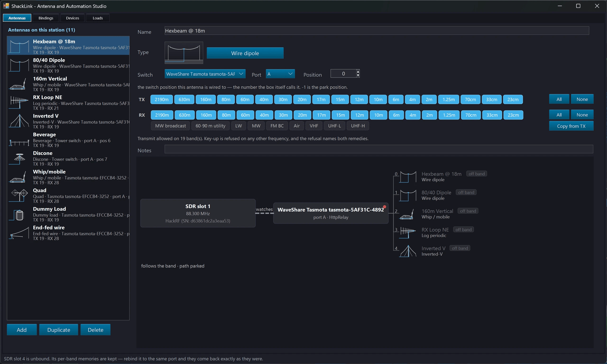Image resolution: width=607 pixels, height=364 pixels.
Task: Click into the Notes input field
Action: [x=379, y=149]
